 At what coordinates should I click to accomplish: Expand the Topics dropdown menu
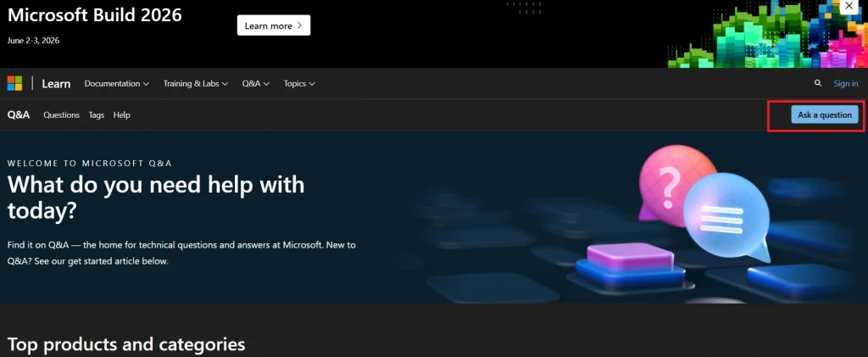(299, 84)
